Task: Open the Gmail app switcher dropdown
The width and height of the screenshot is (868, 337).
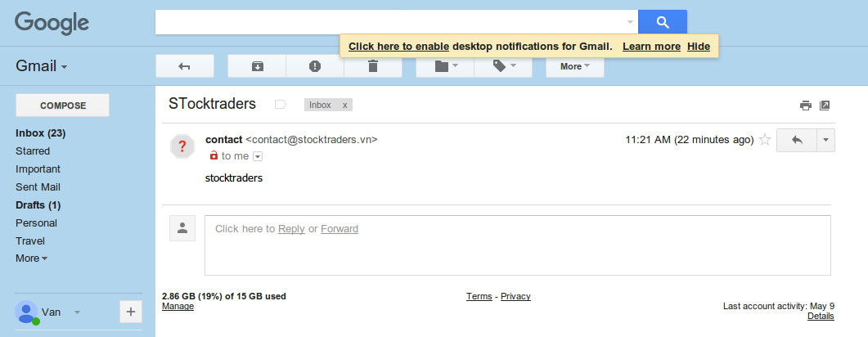Action: click(x=42, y=66)
